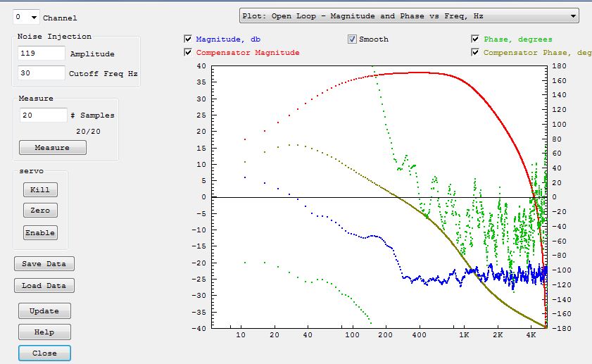Disable the Phase, degrees checkbox

tap(476, 39)
